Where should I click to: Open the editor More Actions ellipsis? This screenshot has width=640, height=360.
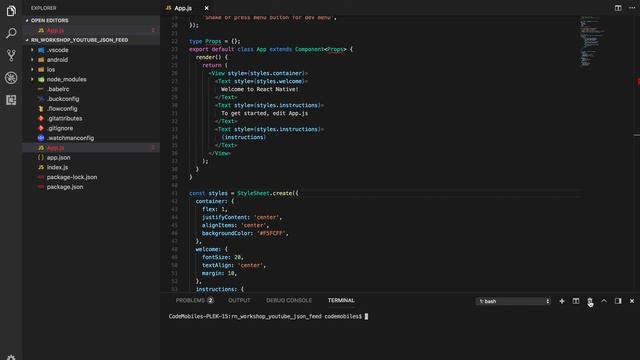[x=632, y=8]
